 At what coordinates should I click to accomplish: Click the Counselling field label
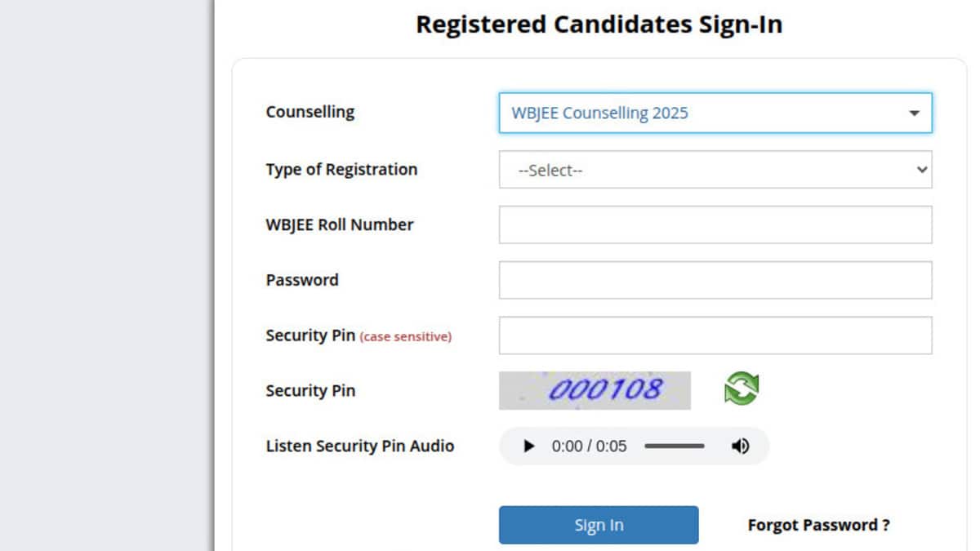310,112
